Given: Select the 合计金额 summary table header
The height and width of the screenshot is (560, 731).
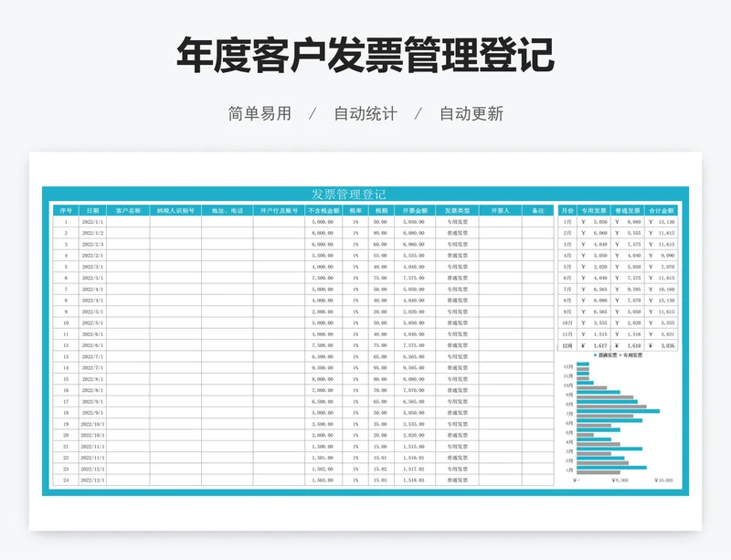Looking at the screenshot, I should coord(662,211).
